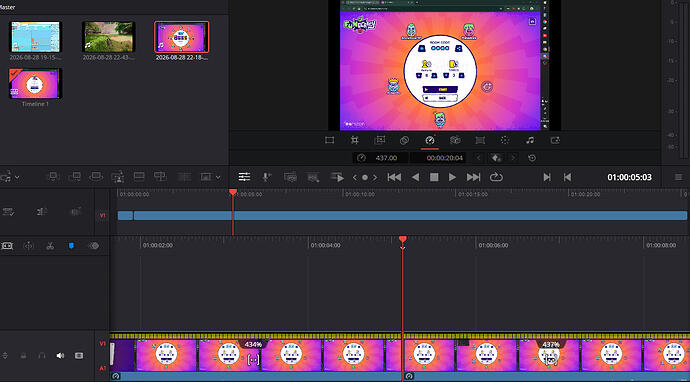Stop playback with the square button

(434, 177)
